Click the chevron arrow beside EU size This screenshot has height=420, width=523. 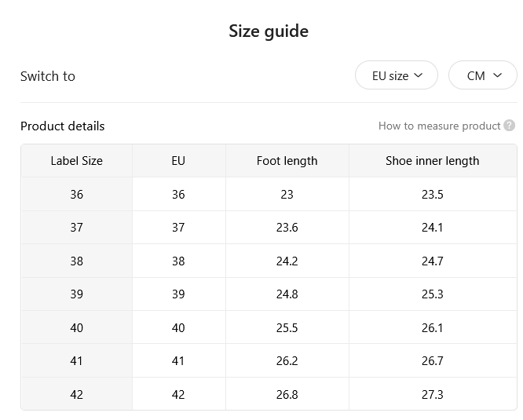pos(419,75)
